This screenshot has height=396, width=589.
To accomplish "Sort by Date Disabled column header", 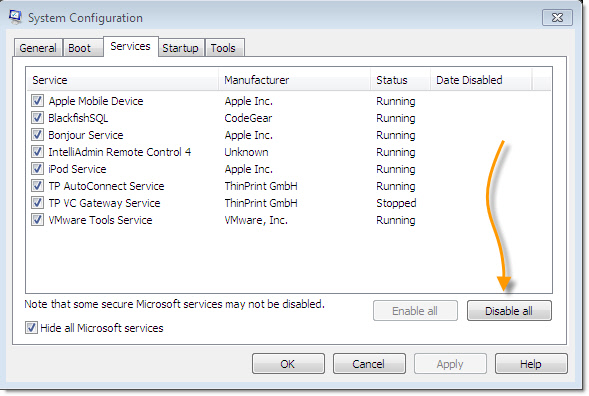I will [x=481, y=80].
